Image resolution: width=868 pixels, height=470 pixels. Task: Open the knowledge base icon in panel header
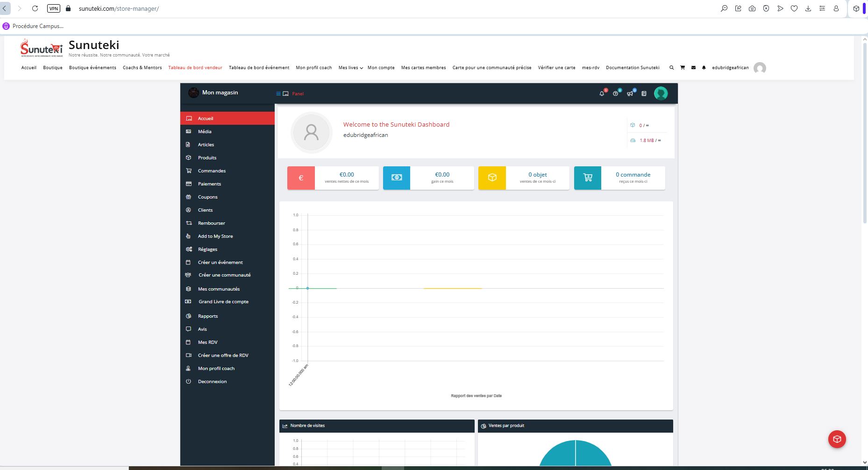644,94
